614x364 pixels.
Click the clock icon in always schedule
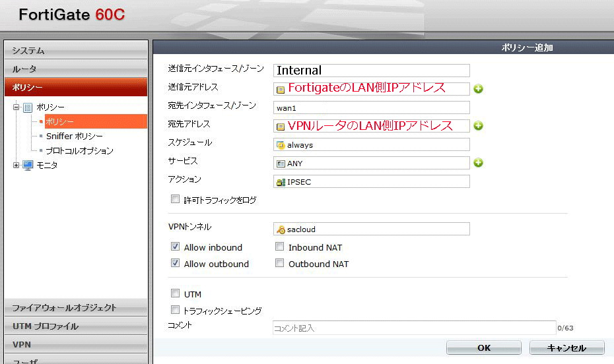(281, 145)
